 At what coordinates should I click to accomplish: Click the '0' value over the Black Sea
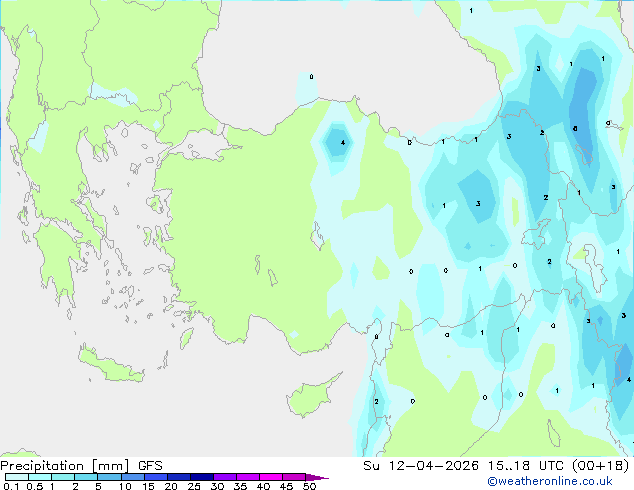pos(311,76)
